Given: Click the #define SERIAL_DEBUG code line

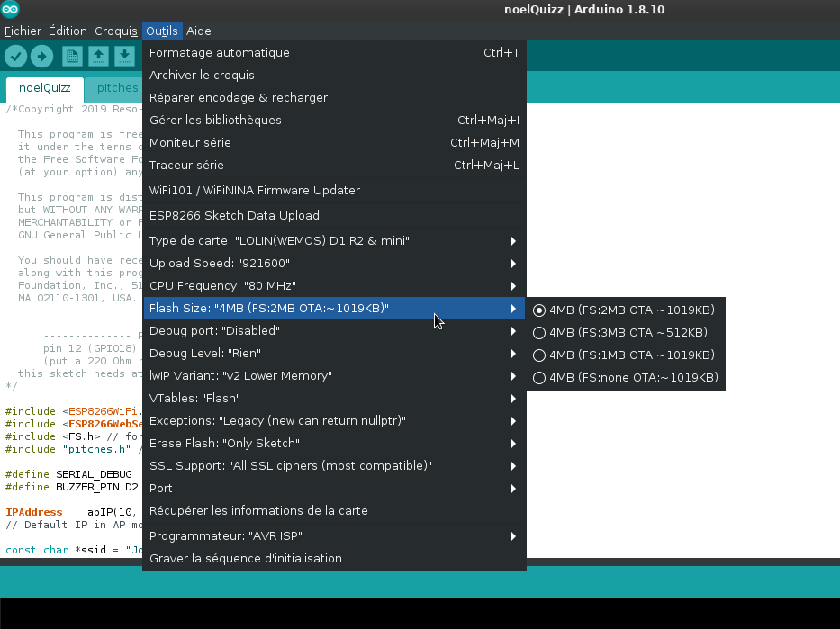Looking at the screenshot, I should pos(68,474).
